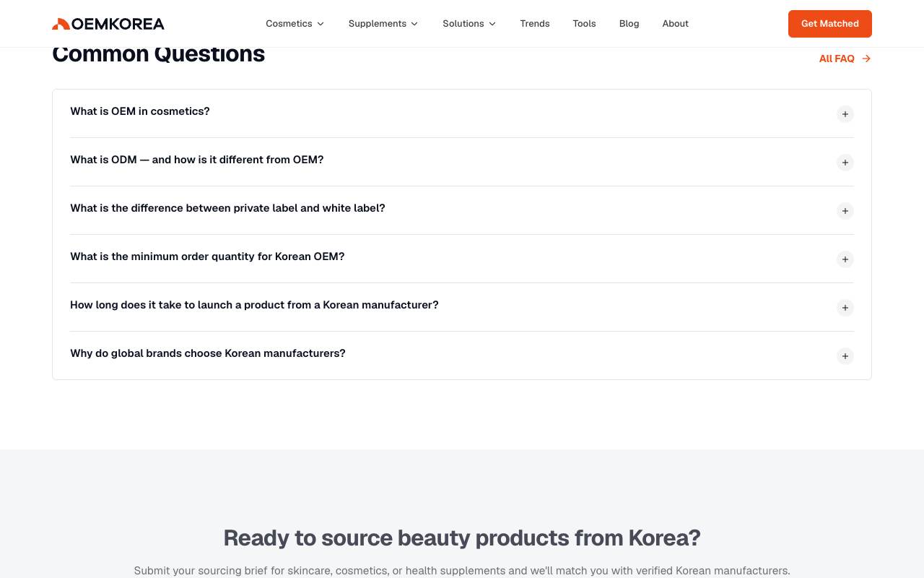
Task: Open the Cosmetics dropdown menu
Action: (295, 24)
